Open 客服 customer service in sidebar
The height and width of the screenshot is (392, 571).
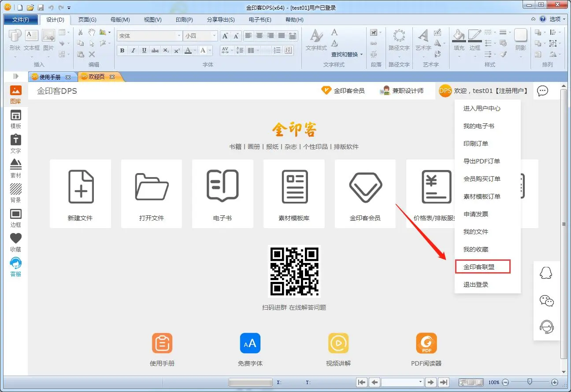tap(15, 267)
